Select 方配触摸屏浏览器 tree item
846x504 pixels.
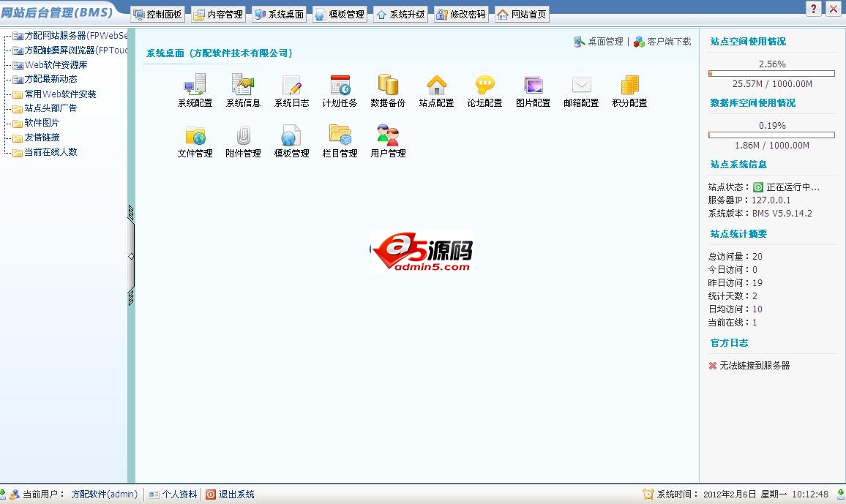pos(70,50)
